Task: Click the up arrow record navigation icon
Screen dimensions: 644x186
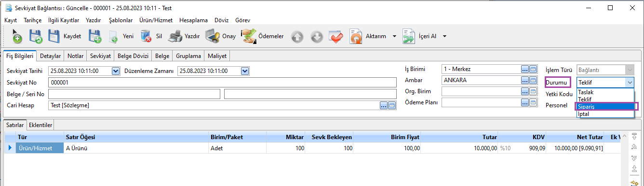Action: 298,36
